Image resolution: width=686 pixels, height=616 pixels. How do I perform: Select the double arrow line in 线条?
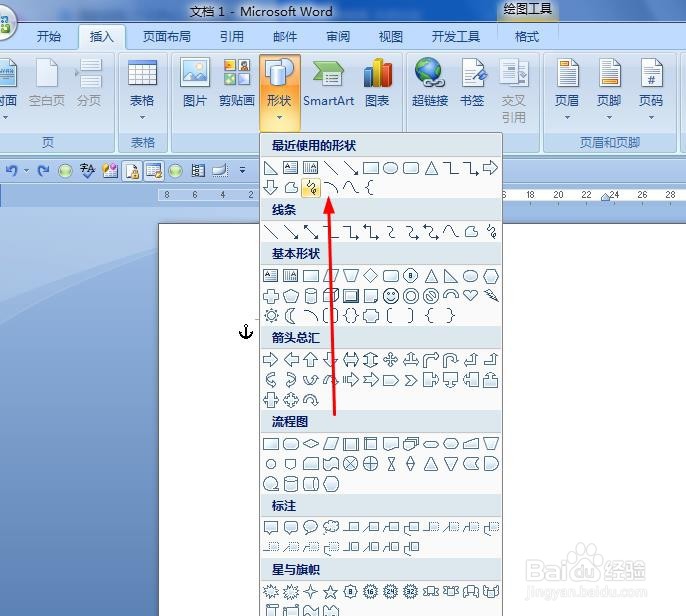311,231
